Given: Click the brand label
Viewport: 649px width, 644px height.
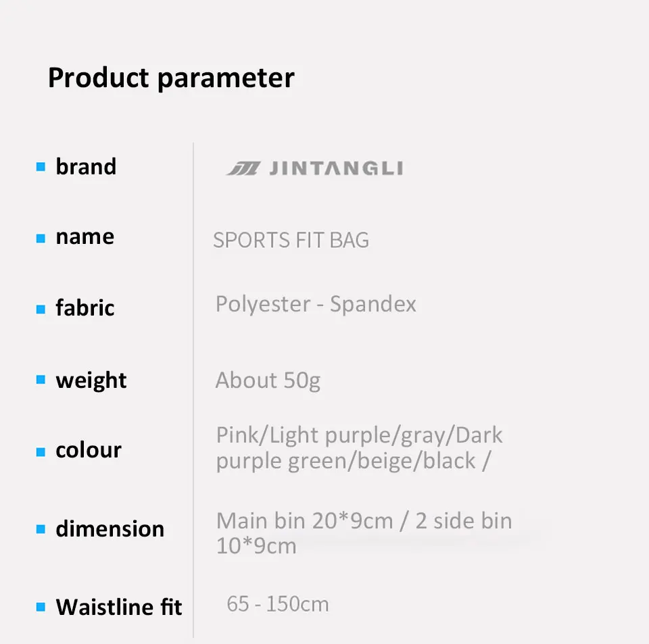Looking at the screenshot, I should click(86, 167).
